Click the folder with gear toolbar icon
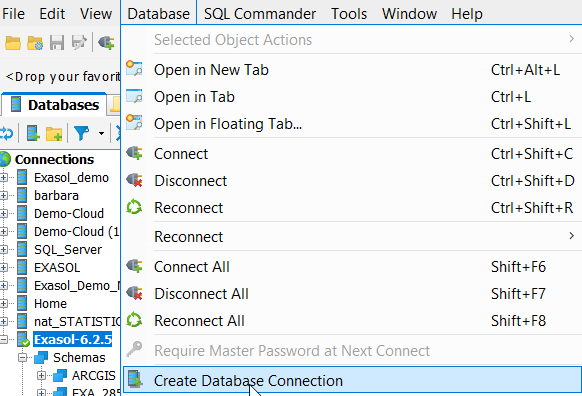This screenshot has width=582, height=396. click(35, 43)
